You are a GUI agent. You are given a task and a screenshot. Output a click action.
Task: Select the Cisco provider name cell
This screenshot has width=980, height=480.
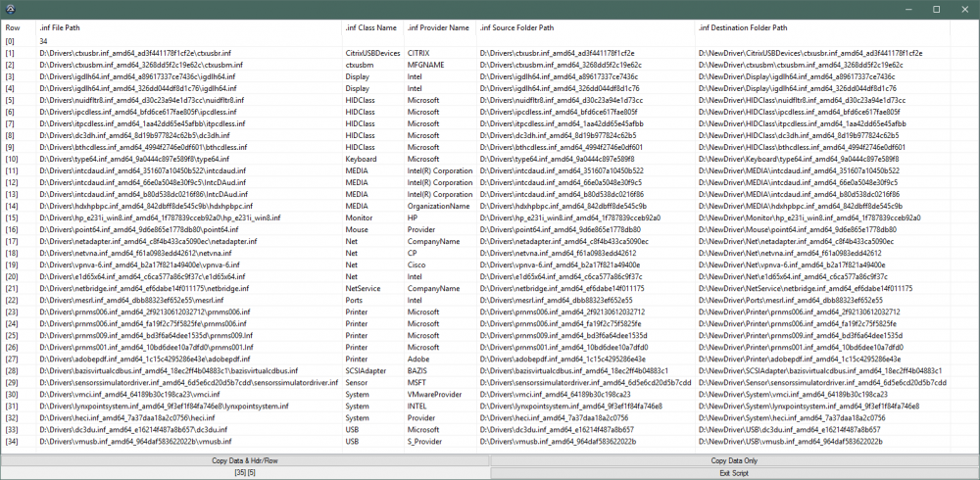(416, 265)
